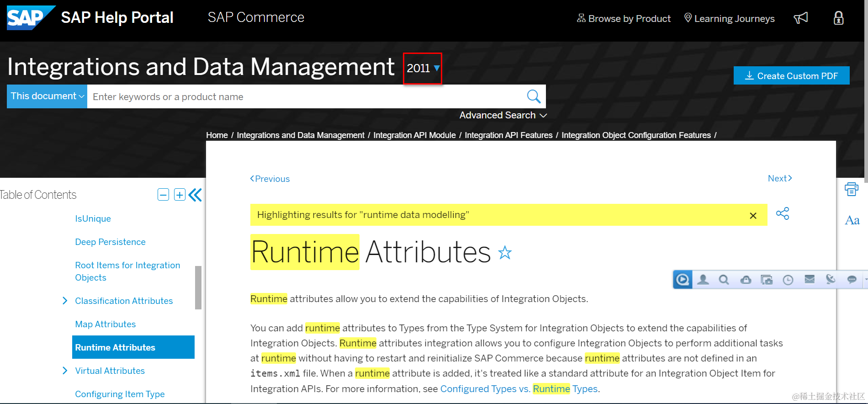The width and height of the screenshot is (868, 404).
Task: Open Root Items for Integration Objects
Action: (128, 271)
